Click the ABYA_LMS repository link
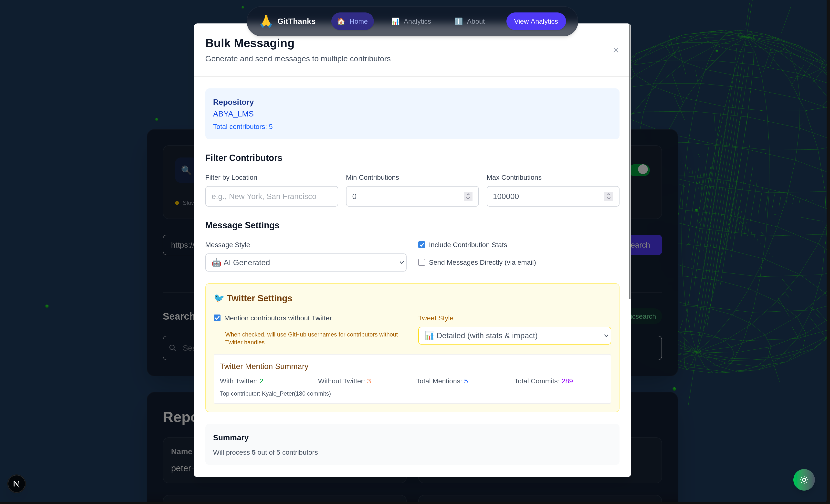 click(x=233, y=114)
